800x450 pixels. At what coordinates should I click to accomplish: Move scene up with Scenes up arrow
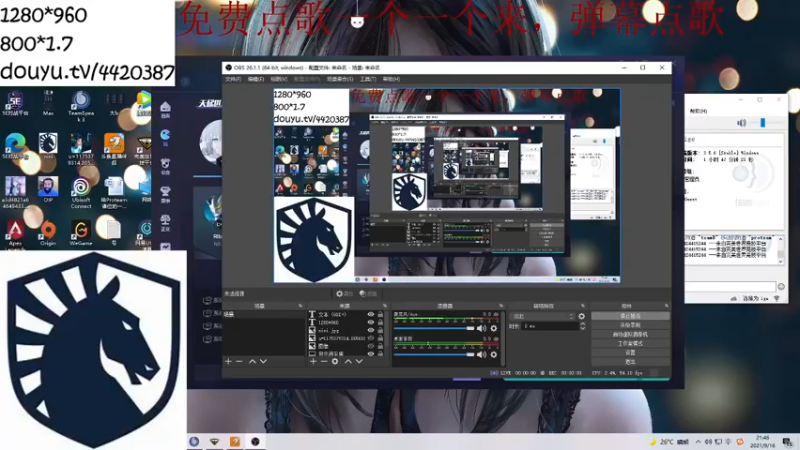(252, 361)
